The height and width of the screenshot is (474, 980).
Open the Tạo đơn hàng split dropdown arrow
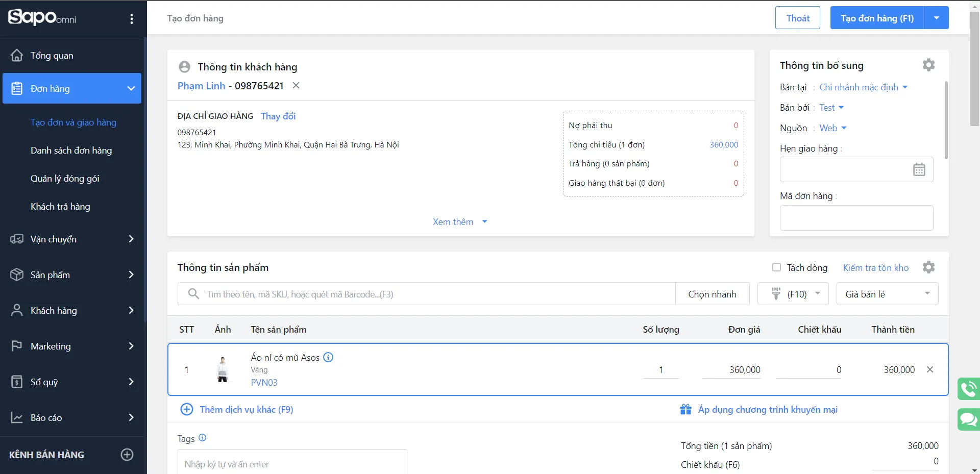[x=937, y=18]
